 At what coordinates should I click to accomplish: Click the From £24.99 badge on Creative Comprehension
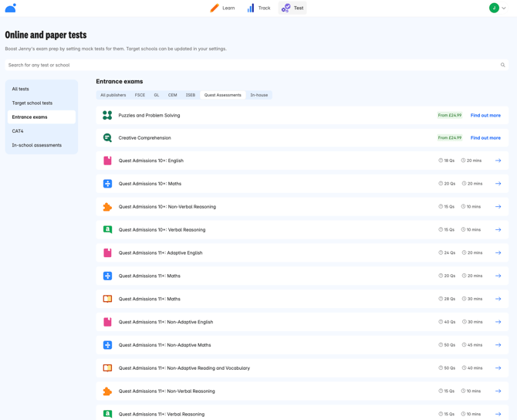[x=450, y=137]
